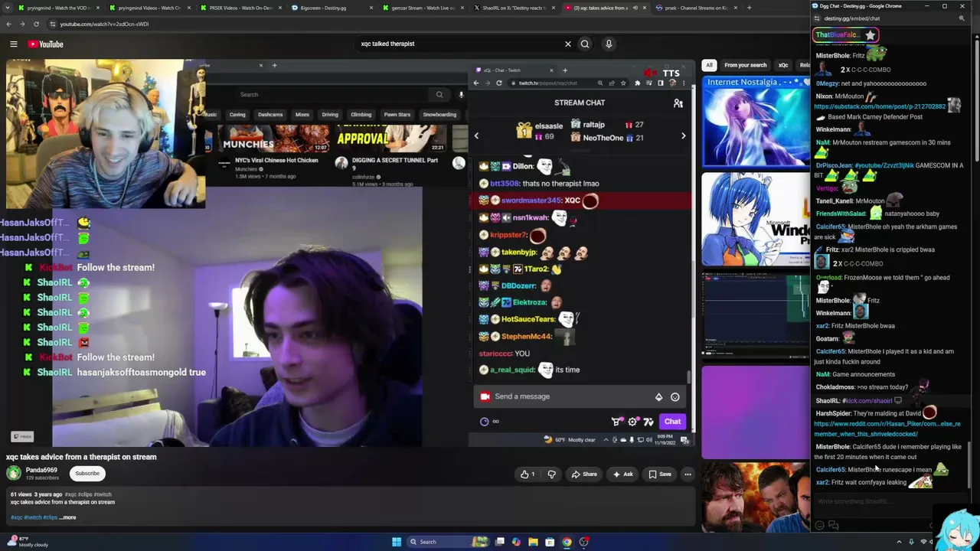
Task: Open the weather widget on the taskbar
Action: click(29, 542)
